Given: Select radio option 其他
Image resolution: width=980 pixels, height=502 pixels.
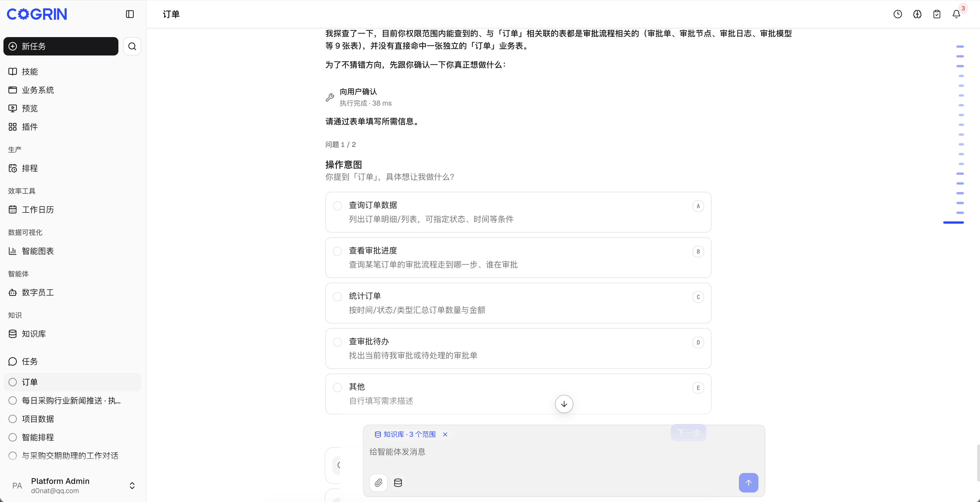Looking at the screenshot, I should [x=337, y=388].
